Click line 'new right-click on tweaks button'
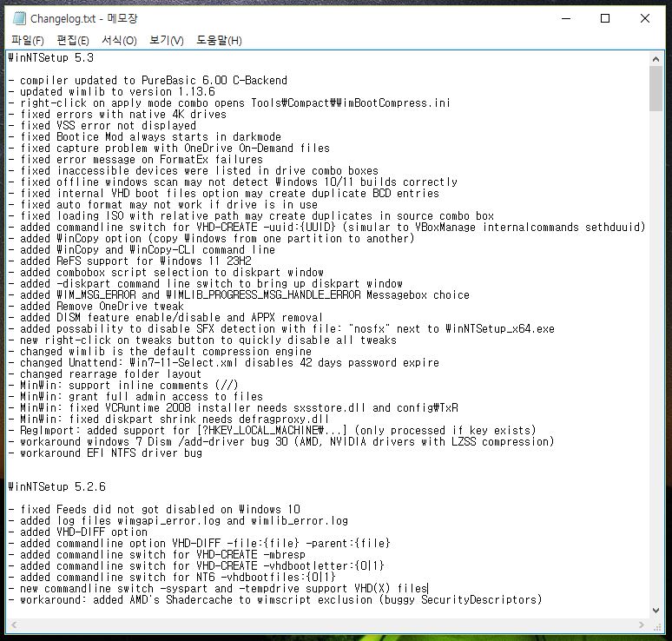 tap(202, 340)
